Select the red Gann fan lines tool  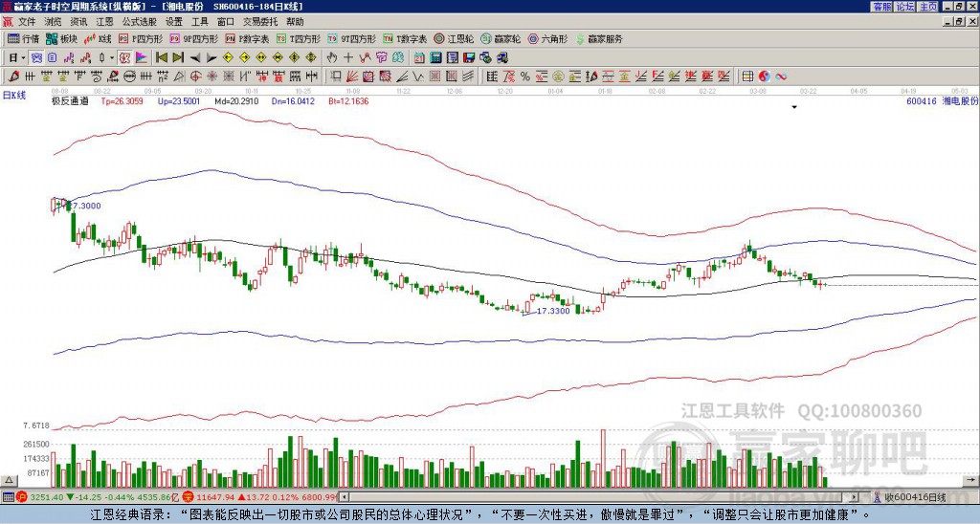[x=351, y=76]
